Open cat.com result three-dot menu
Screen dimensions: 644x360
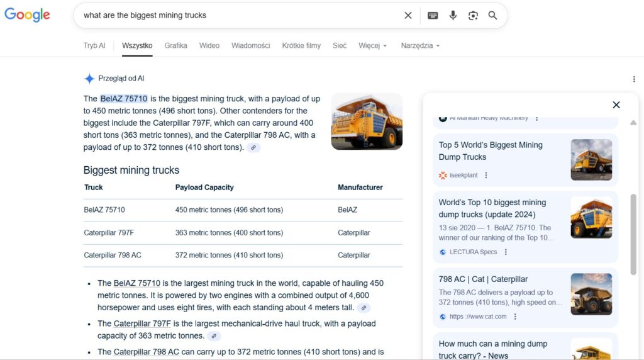coord(515,317)
